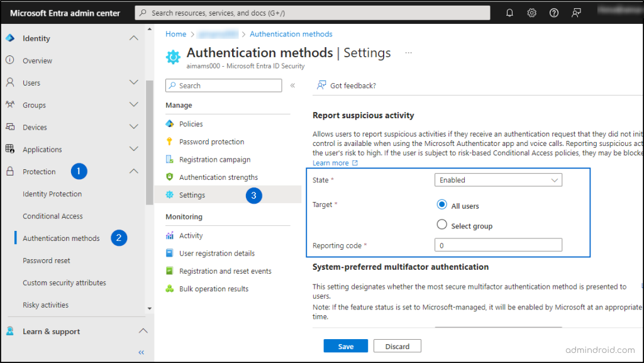The width and height of the screenshot is (644, 363).
Task: Click the Learn & support person icon
Action: tap(10, 331)
